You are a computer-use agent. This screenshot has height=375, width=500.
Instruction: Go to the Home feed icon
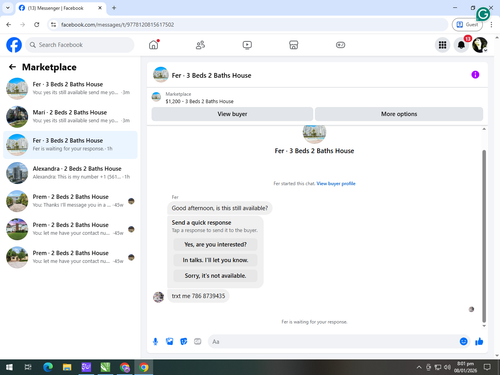click(x=154, y=45)
